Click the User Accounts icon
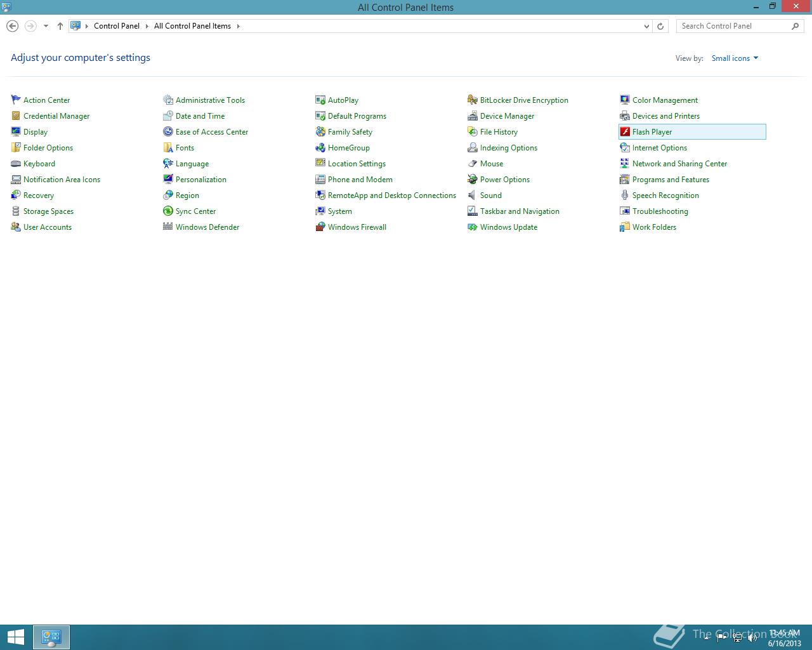Image resolution: width=812 pixels, height=650 pixels. point(16,227)
